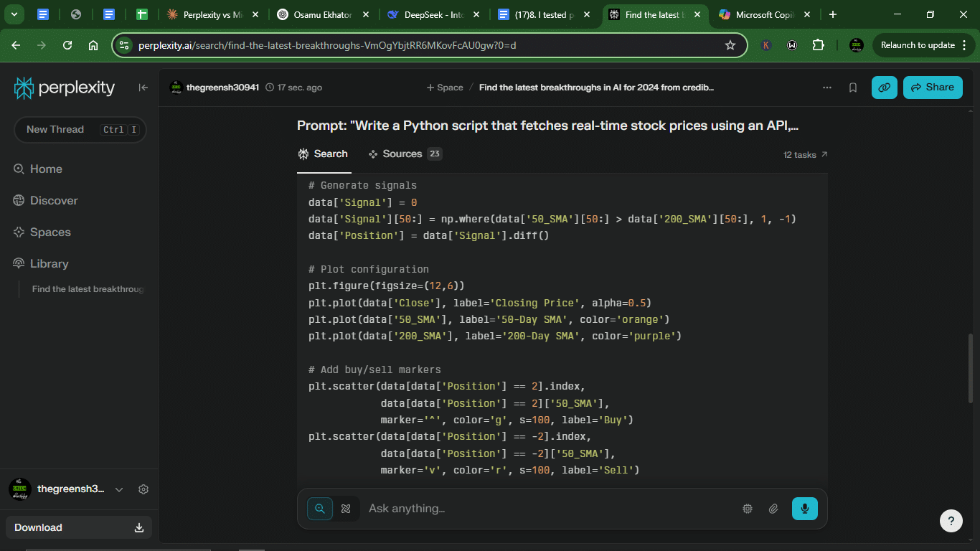Open the Extensions puzzle icon
This screenshot has width=980, height=551.
point(819,45)
